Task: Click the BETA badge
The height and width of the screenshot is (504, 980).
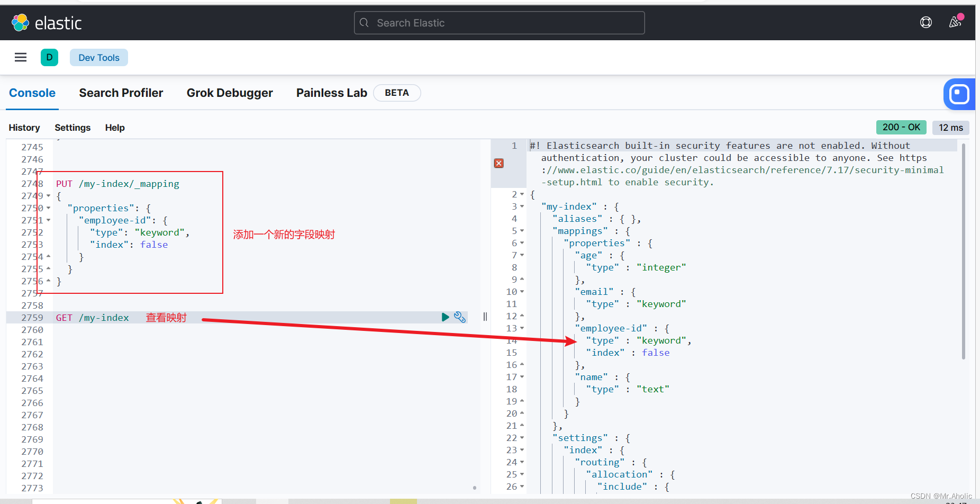Action: coord(397,93)
